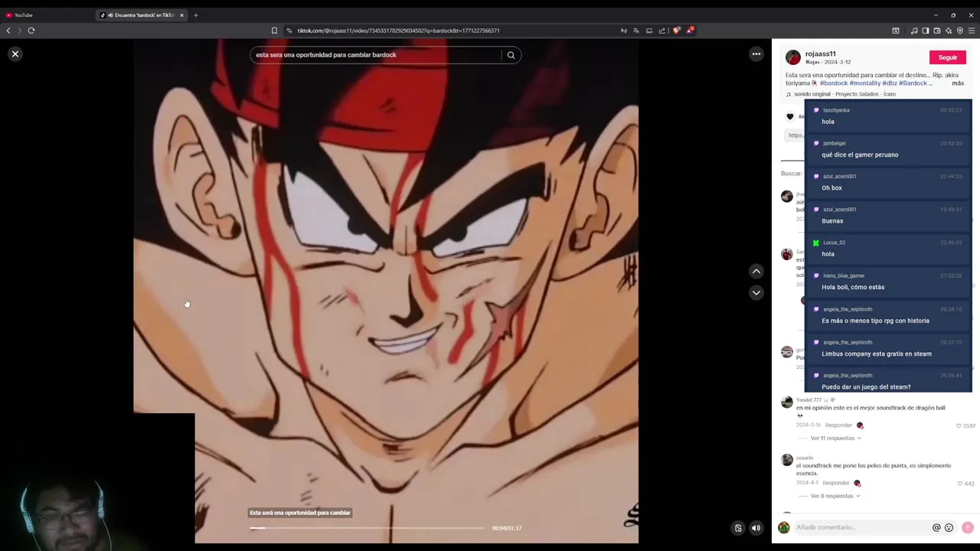Click the share page icon in address bar
The height and width of the screenshot is (551, 980).
point(662,31)
